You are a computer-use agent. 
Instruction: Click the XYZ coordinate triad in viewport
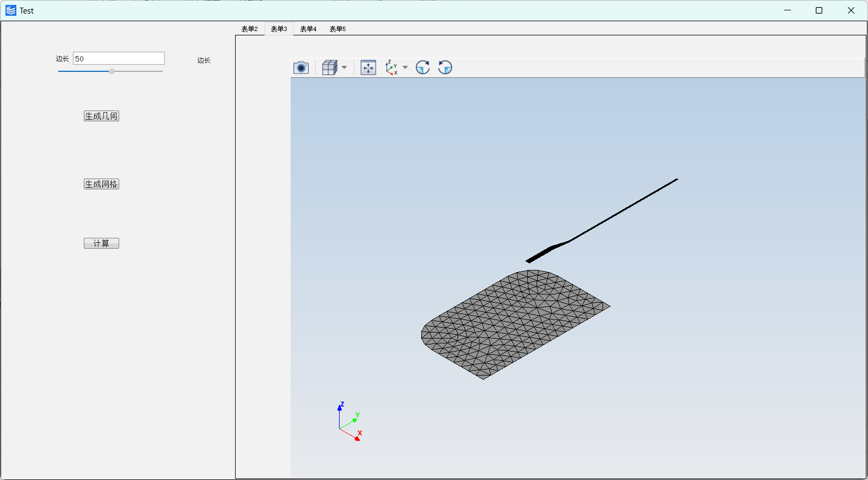click(x=349, y=422)
